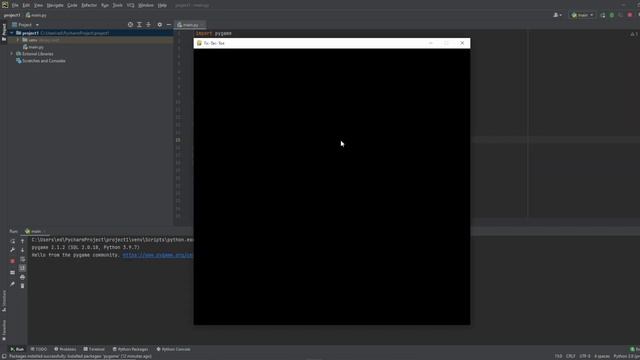Toggle the Project side tab
Image resolution: width=640 pixels, height=360 pixels.
click(x=4, y=32)
